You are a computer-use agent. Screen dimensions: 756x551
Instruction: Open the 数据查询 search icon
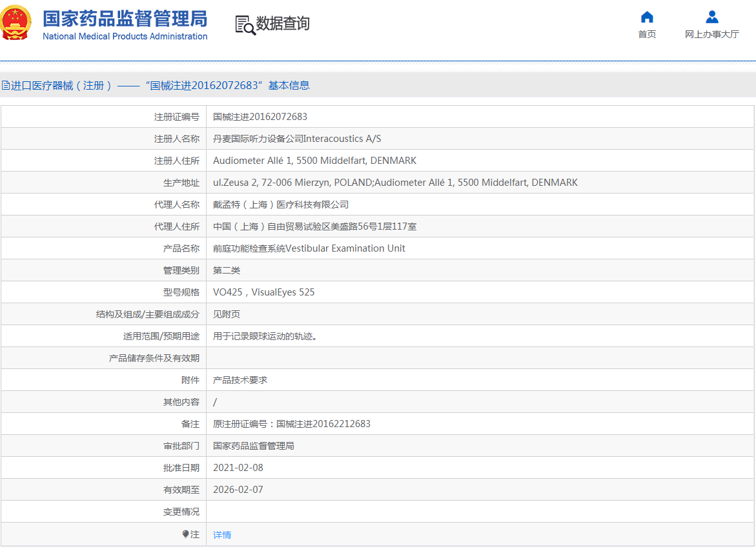click(245, 25)
